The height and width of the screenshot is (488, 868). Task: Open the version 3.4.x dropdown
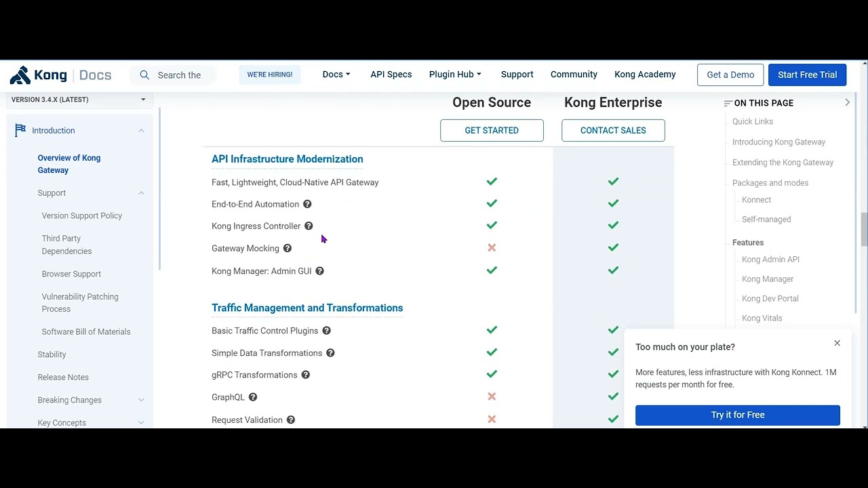click(78, 100)
